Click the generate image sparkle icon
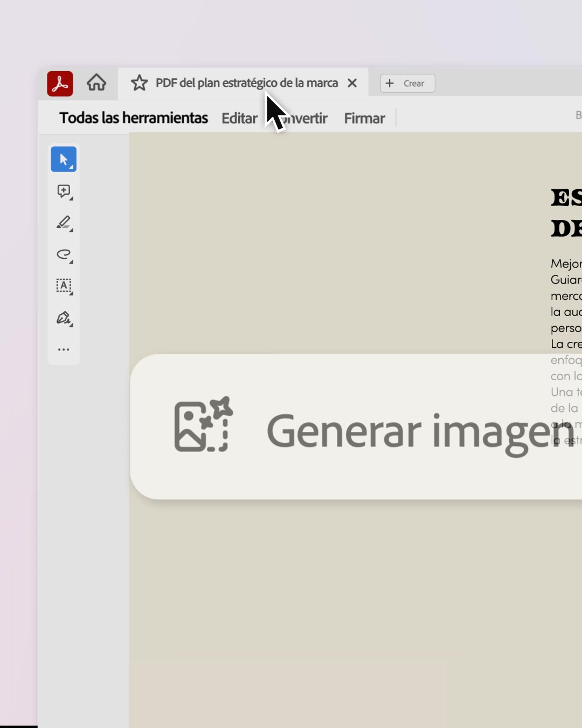 point(203,424)
